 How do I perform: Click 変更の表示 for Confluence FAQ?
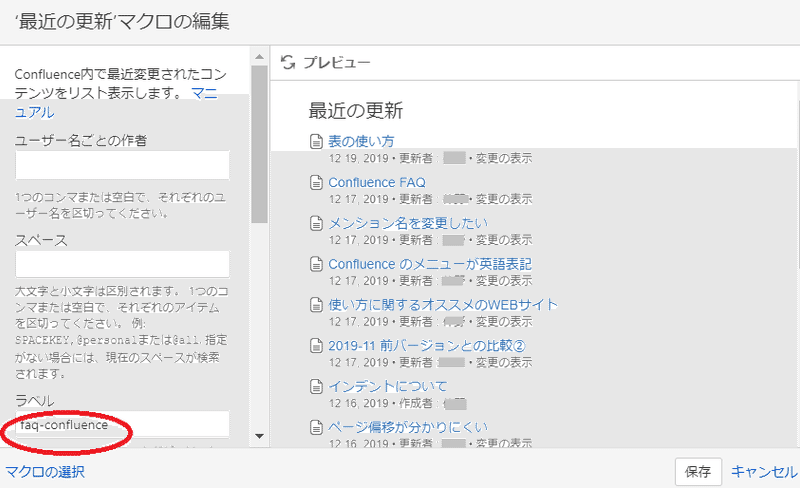tap(504, 199)
